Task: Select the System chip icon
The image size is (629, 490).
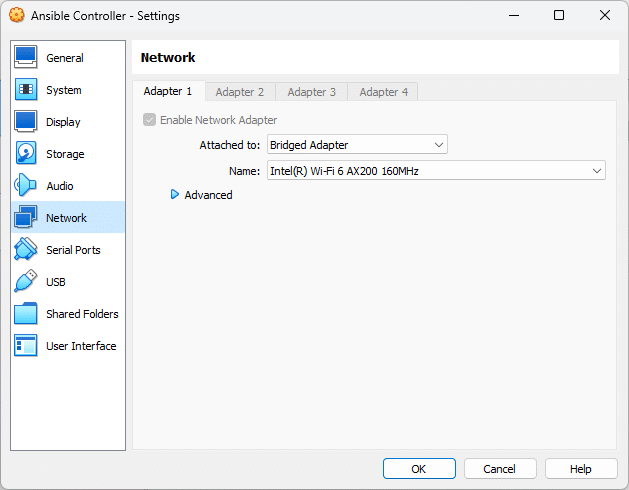Action: 26,90
